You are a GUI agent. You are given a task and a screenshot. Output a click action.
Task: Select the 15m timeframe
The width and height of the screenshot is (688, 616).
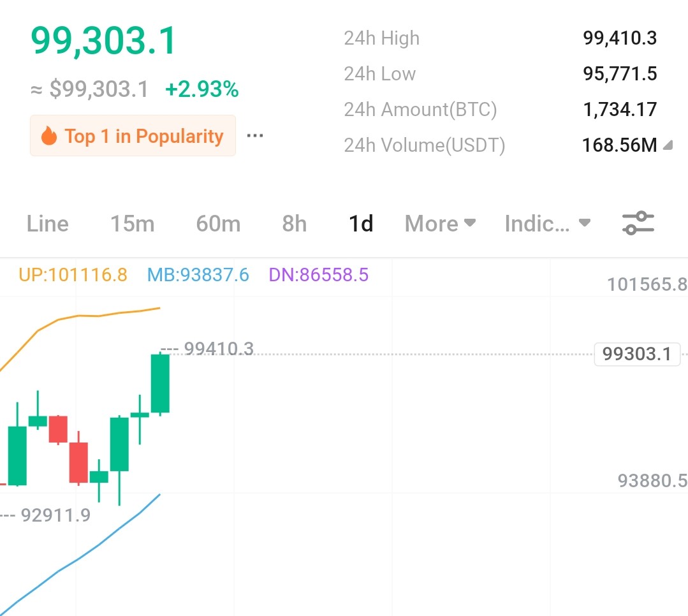point(132,223)
